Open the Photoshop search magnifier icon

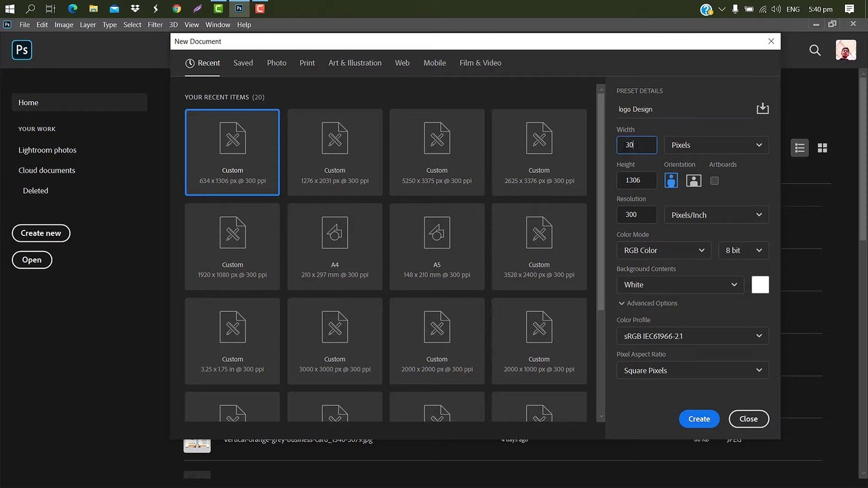pos(815,50)
